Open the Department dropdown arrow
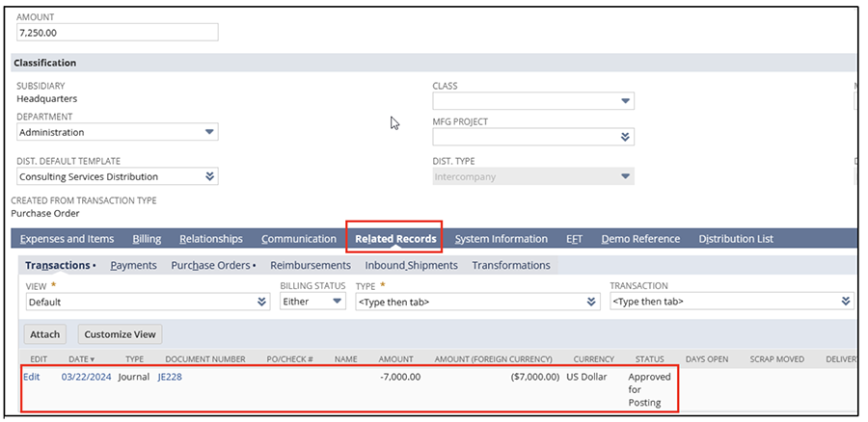 point(209,133)
